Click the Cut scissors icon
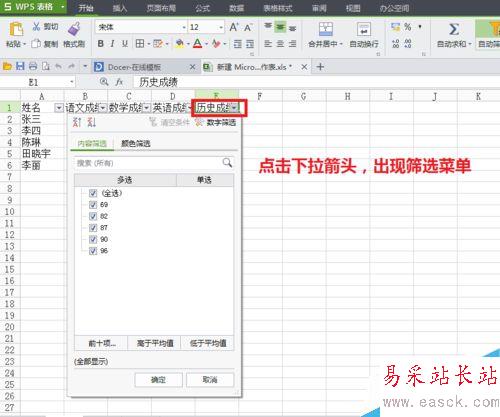Image resolution: width=500 pixels, height=417 pixels. pos(36,27)
